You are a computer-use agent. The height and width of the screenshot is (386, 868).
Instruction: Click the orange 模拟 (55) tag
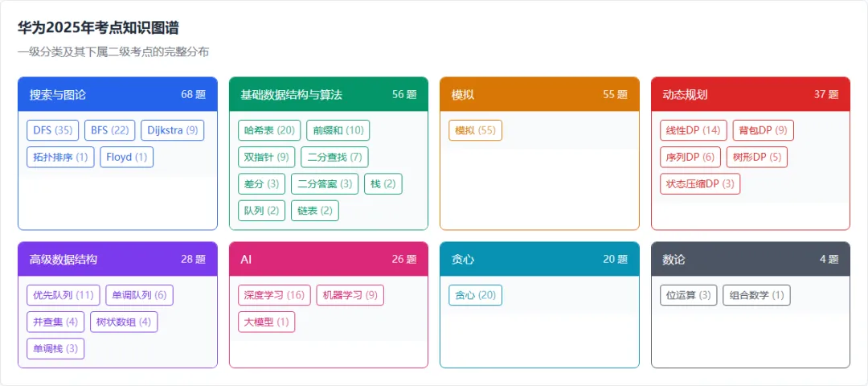click(476, 130)
